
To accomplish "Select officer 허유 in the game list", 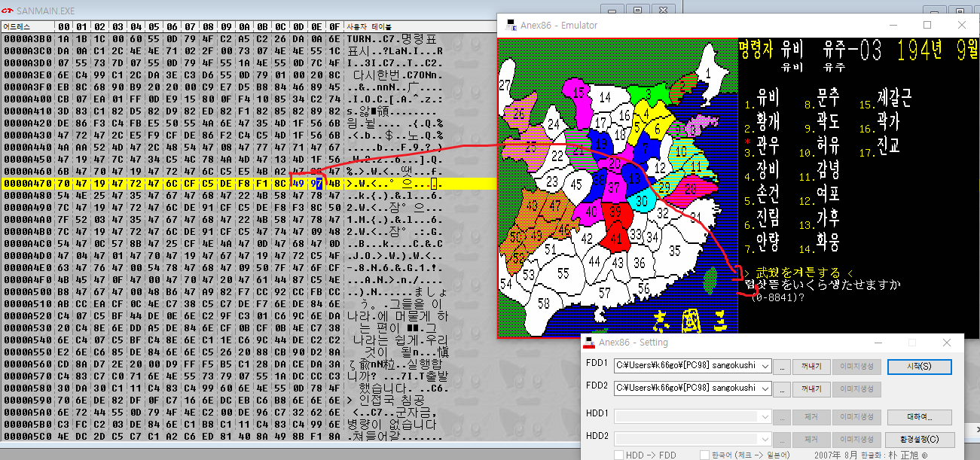I will pyautogui.click(x=829, y=144).
